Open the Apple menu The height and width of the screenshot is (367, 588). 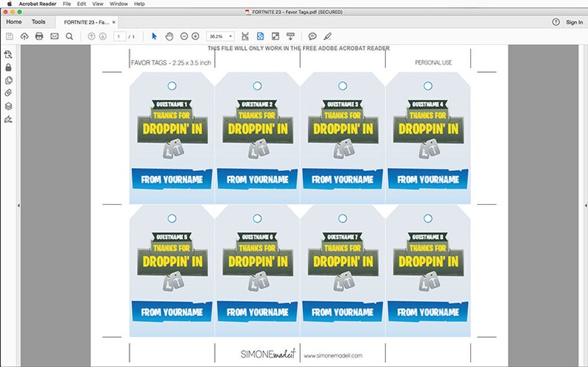(10, 4)
